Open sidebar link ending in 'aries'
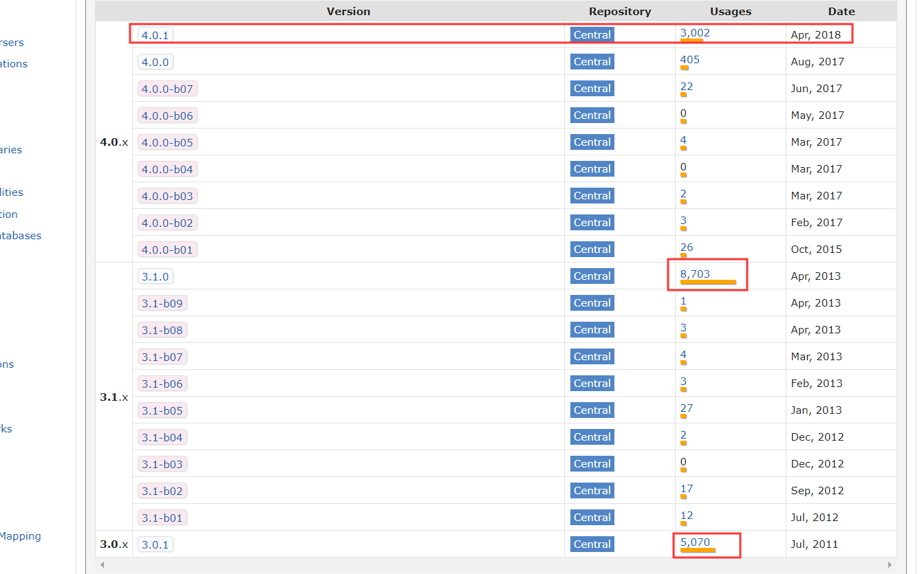The image size is (924, 574). point(11,150)
